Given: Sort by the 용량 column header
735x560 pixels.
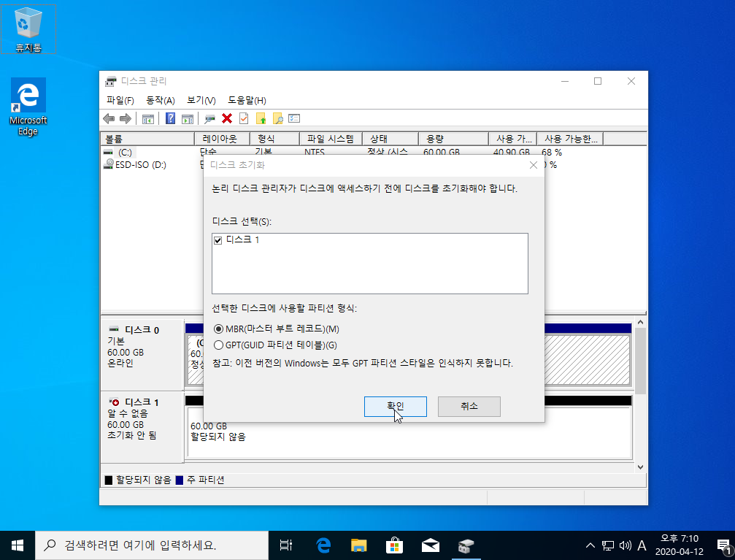Looking at the screenshot, I should tap(454, 139).
